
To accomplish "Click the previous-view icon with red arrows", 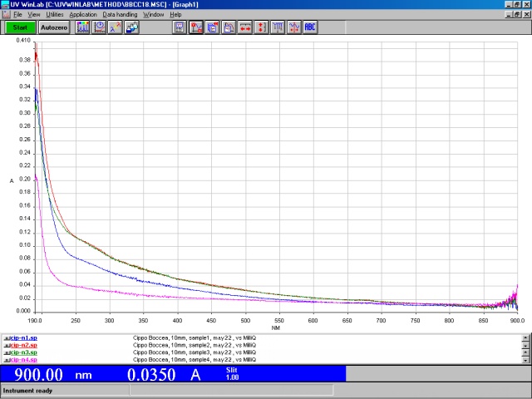I will [x=213, y=27].
